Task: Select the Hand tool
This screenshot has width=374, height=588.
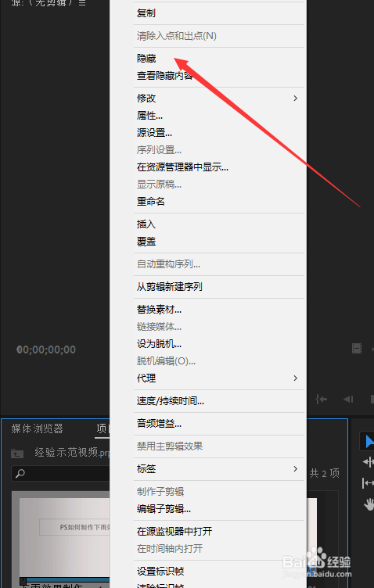Action: coord(369,504)
